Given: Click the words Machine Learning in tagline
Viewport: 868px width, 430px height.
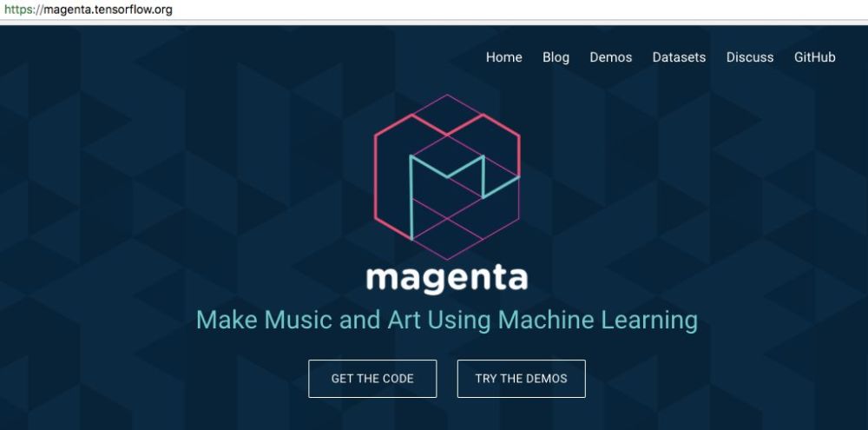Looking at the screenshot, I should [598, 321].
